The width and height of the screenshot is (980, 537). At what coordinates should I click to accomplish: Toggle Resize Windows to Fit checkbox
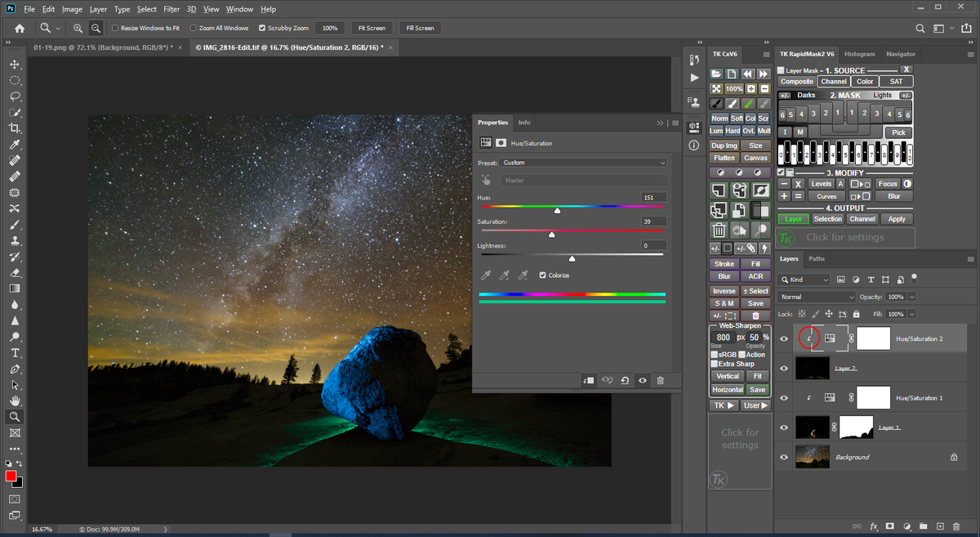point(115,28)
